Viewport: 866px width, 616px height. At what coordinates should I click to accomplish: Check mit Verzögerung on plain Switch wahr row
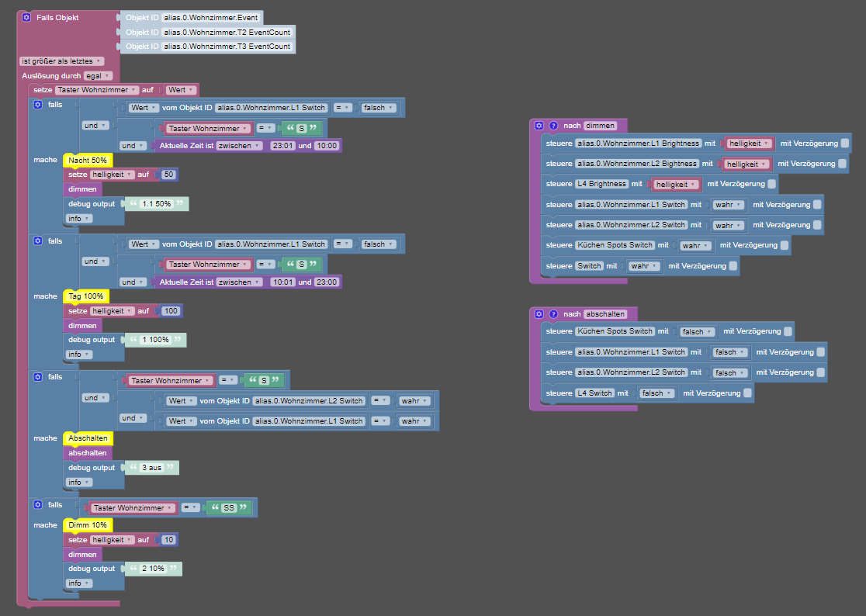point(733,266)
